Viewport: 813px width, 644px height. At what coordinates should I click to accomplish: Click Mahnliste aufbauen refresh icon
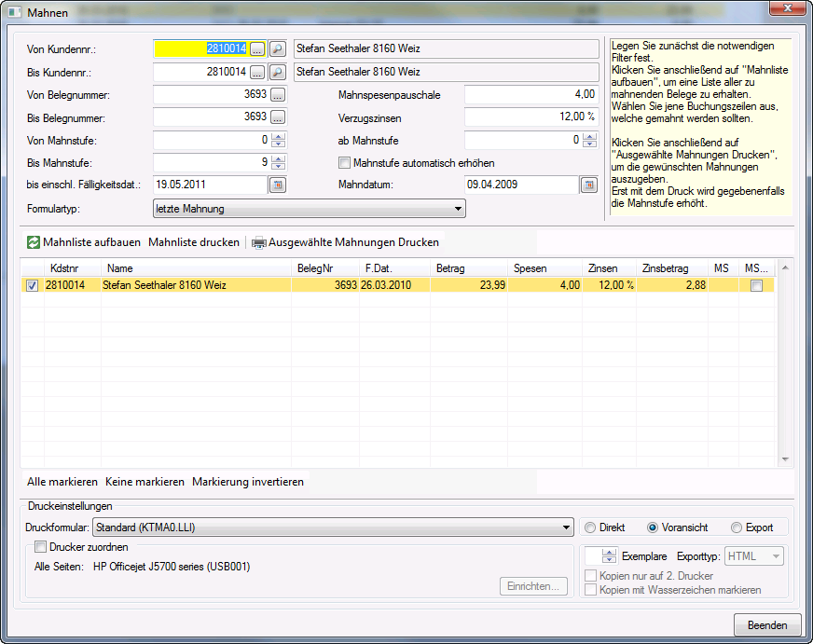coord(34,242)
